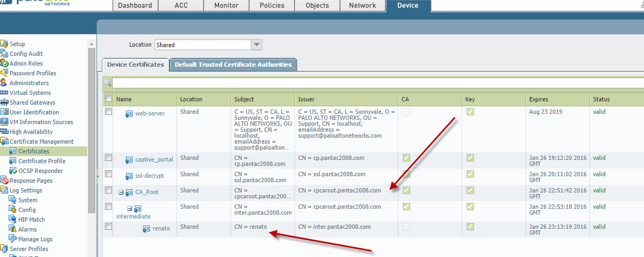Viewport: 644px width, 257px height.
Task: Click the Key checkbox for web-server
Action: [x=470, y=112]
